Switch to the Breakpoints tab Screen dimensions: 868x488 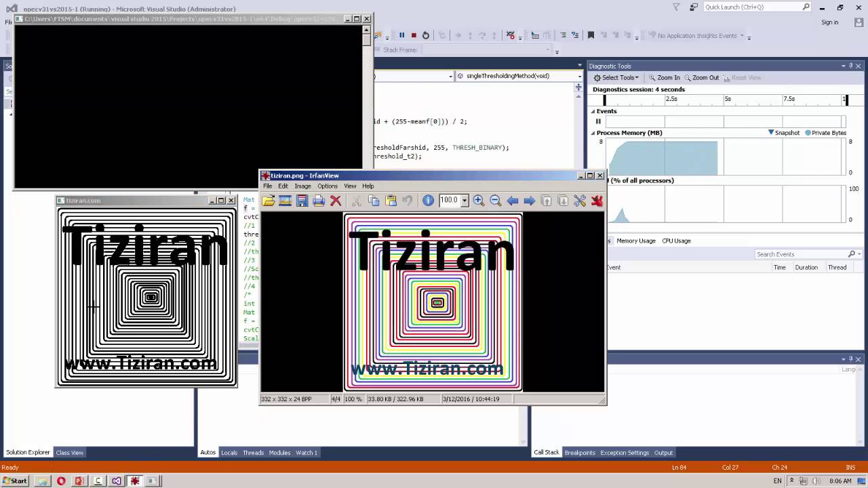[x=580, y=453]
